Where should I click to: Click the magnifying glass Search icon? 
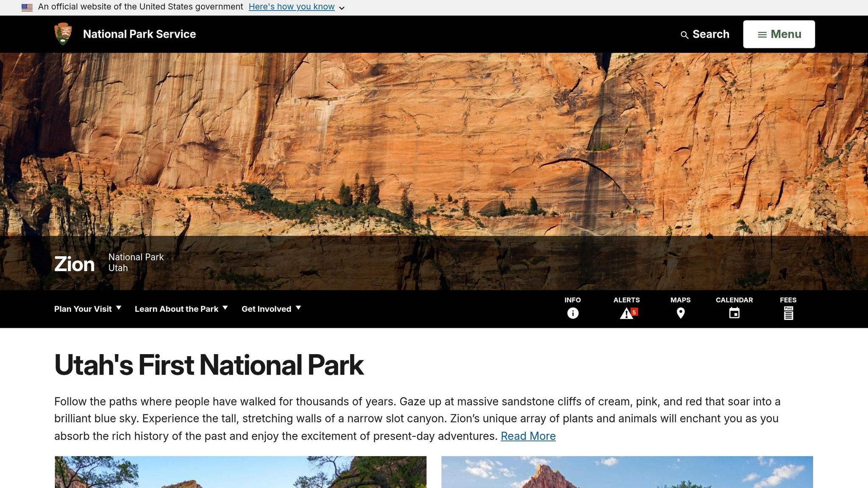(x=684, y=35)
